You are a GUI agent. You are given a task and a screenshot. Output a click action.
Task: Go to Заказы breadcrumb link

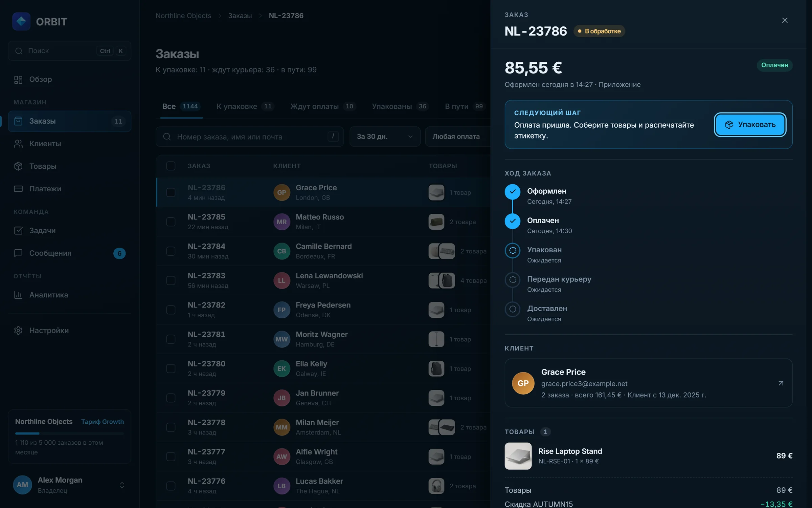point(240,16)
